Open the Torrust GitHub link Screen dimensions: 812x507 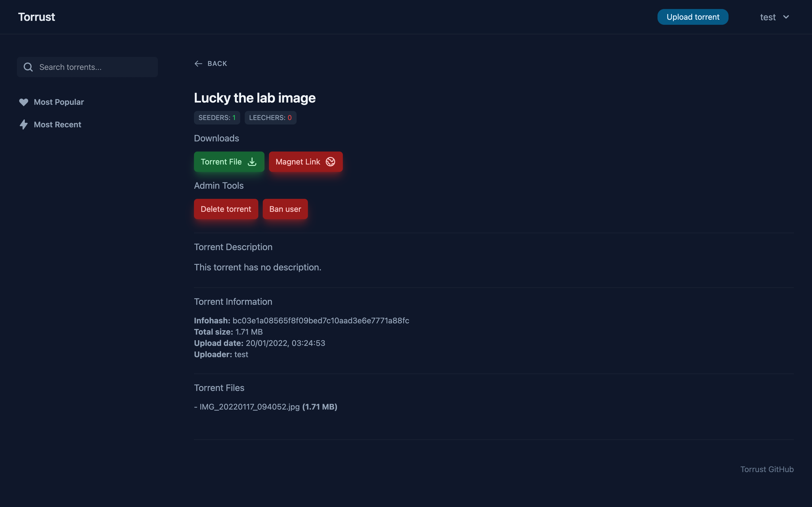[x=766, y=468]
